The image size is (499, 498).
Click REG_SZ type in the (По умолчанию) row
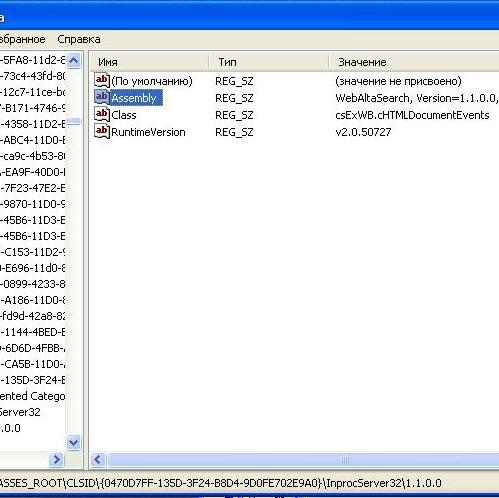[234, 81]
